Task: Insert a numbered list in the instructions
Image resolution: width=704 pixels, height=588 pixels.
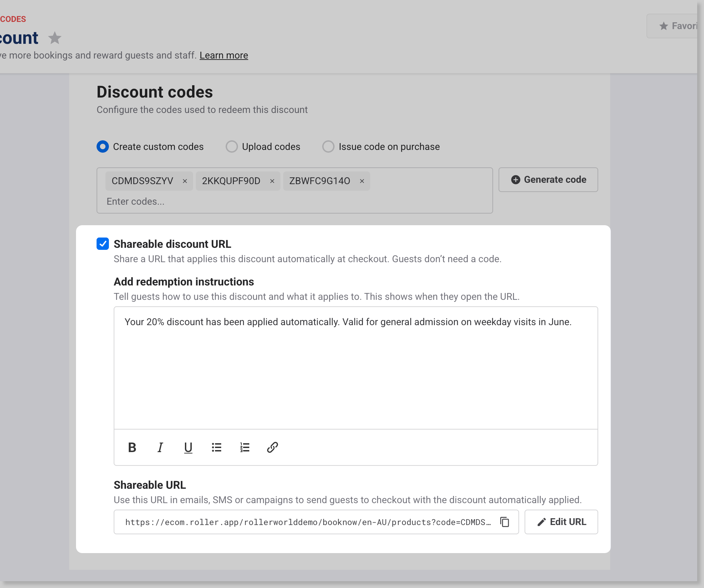Action: click(x=244, y=447)
